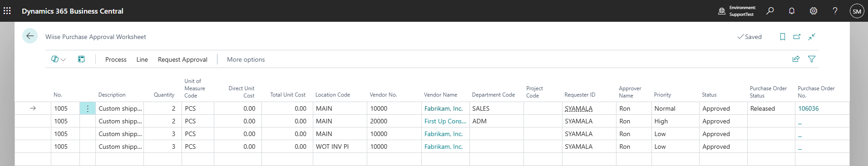Open row options for the first line
Image resolution: width=868 pixels, height=166 pixels.
coord(88,108)
